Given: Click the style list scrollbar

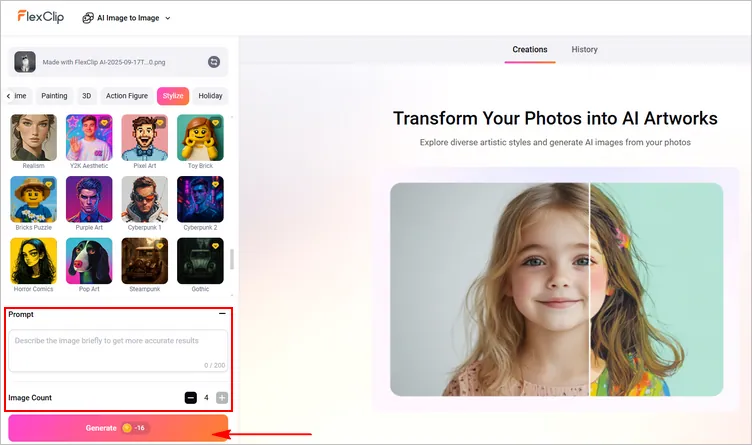Looking at the screenshot, I should tap(232, 259).
